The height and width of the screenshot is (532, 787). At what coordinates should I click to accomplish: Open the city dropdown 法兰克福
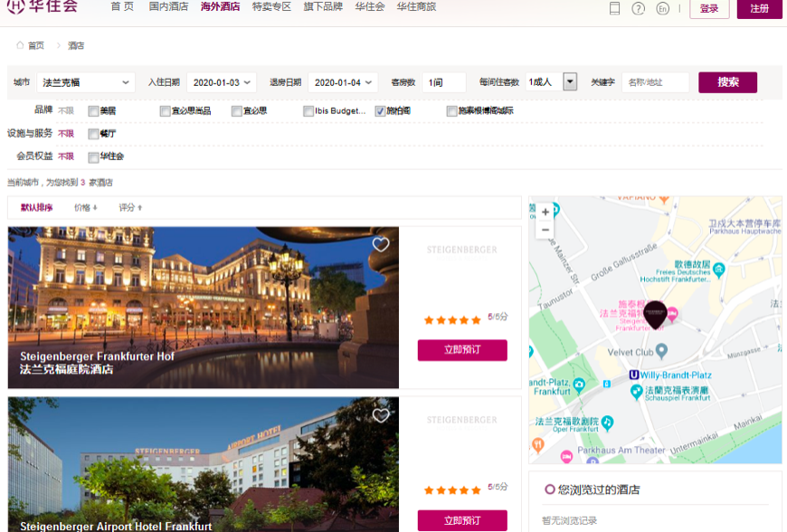coord(86,82)
